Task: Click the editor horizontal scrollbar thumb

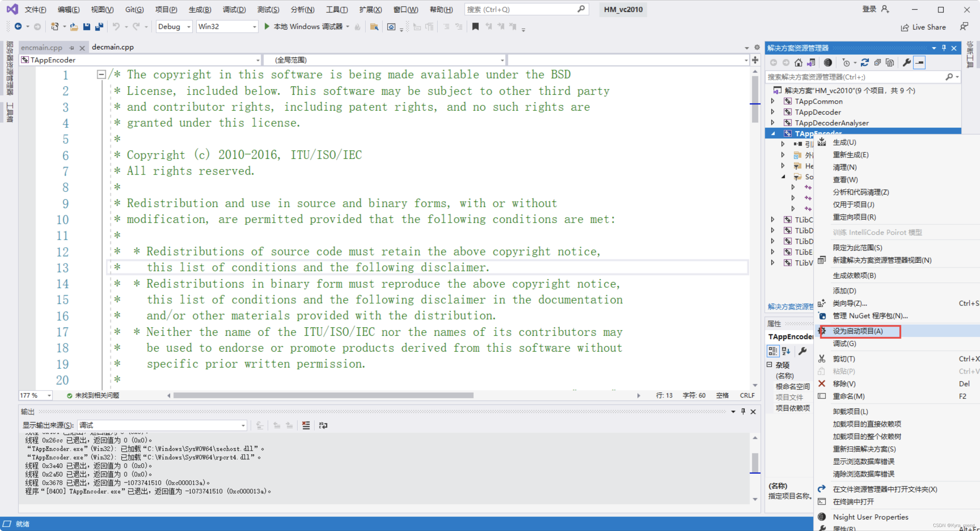Action: click(x=323, y=396)
